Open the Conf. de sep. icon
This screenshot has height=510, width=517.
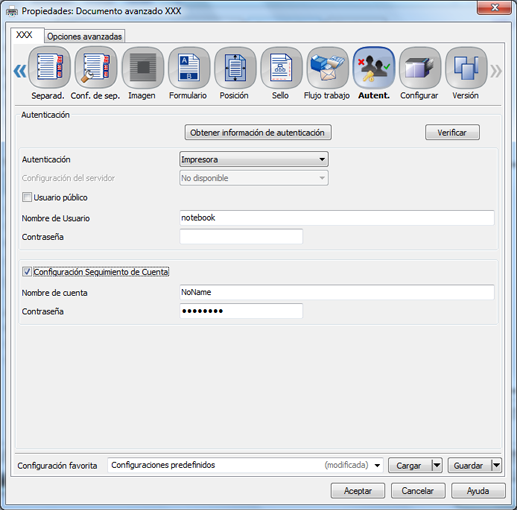(x=96, y=68)
